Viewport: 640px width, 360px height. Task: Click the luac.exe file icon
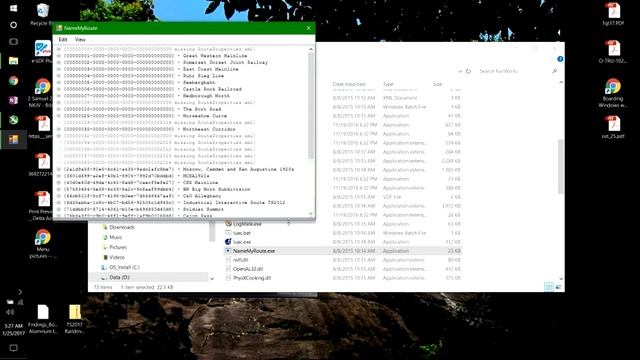pyautogui.click(x=228, y=242)
